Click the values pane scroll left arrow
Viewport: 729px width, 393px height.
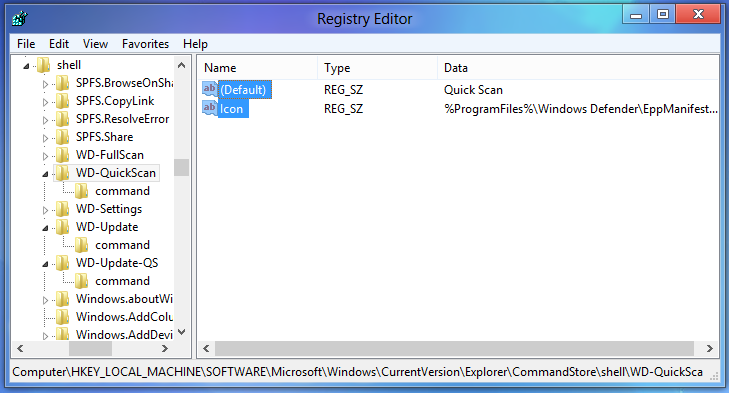tap(206, 348)
